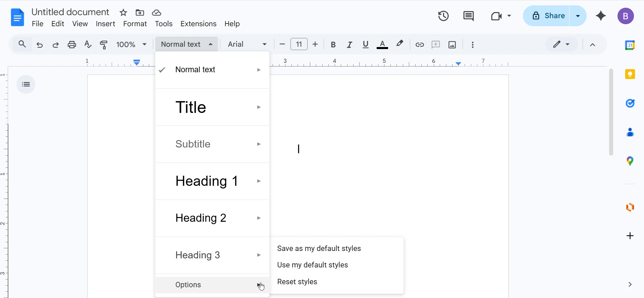Click Save as my default styles
Image resolution: width=644 pixels, height=298 pixels.
point(319,249)
